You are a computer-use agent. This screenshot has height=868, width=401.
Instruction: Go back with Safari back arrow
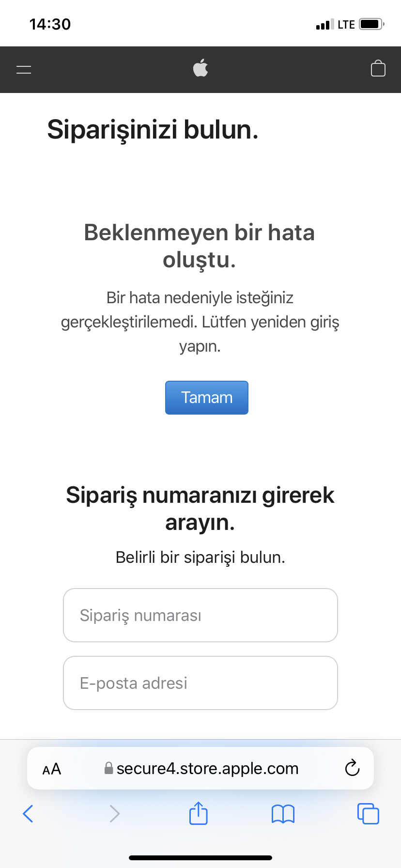coord(28,814)
